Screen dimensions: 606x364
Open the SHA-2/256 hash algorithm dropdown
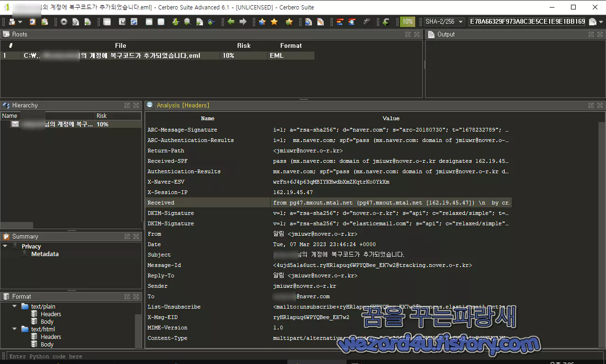point(444,22)
